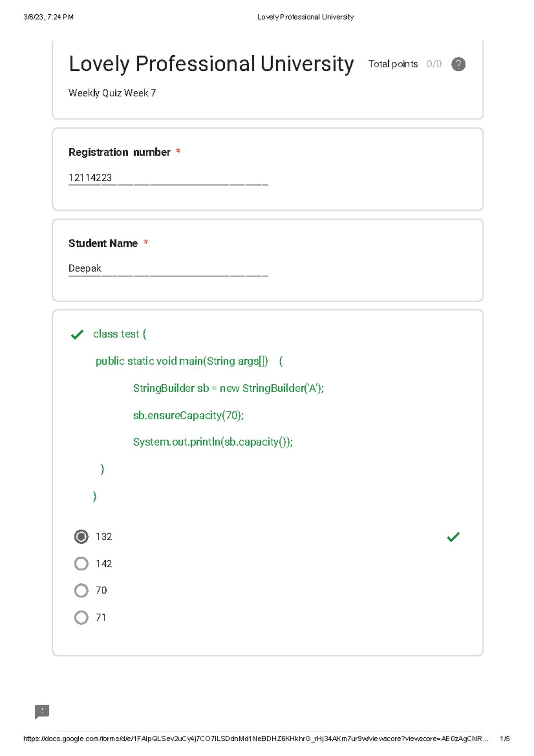
Task: Click the sb.ensureCapacity(70) code line
Action: point(188,415)
